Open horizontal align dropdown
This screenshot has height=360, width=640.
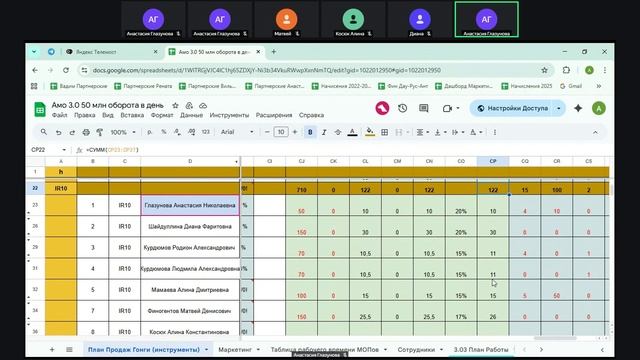422,132
